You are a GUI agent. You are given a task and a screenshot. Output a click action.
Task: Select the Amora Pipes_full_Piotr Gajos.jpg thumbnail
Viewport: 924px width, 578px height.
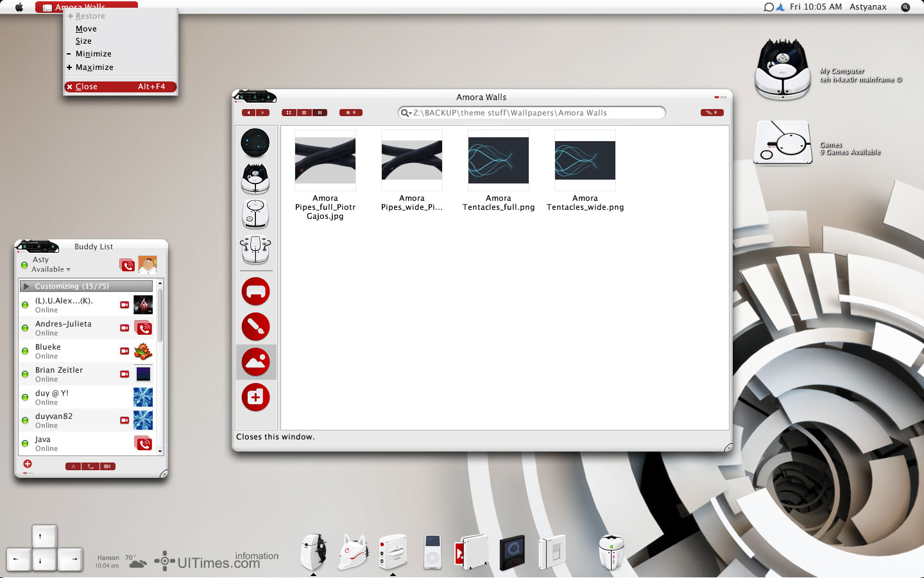click(x=325, y=160)
